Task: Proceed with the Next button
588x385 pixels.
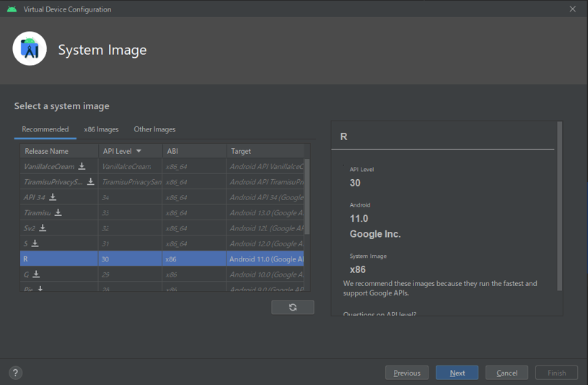Action: (457, 373)
